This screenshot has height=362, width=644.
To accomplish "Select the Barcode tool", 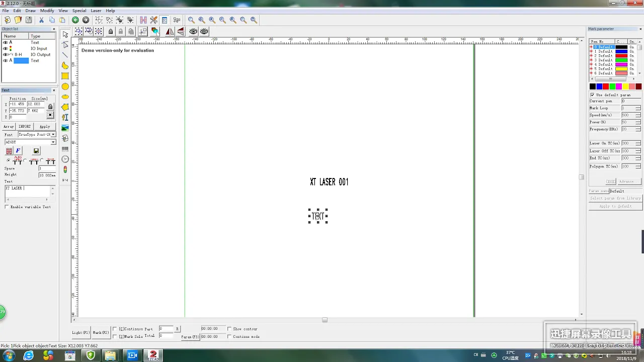I will tap(65, 149).
